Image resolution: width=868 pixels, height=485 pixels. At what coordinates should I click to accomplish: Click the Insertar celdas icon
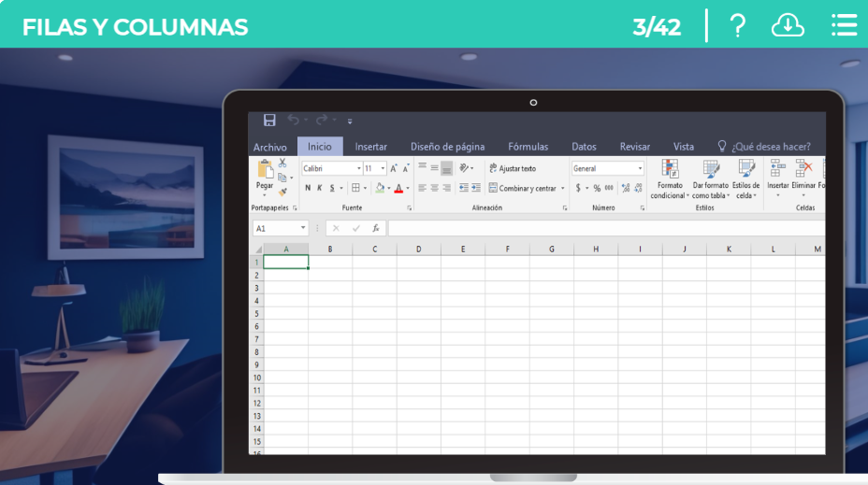click(x=777, y=169)
